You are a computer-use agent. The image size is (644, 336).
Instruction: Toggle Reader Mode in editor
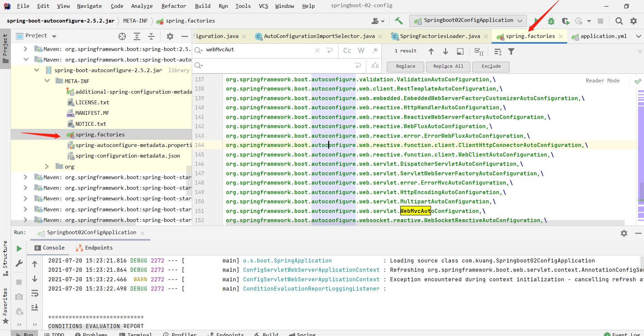[x=603, y=81]
